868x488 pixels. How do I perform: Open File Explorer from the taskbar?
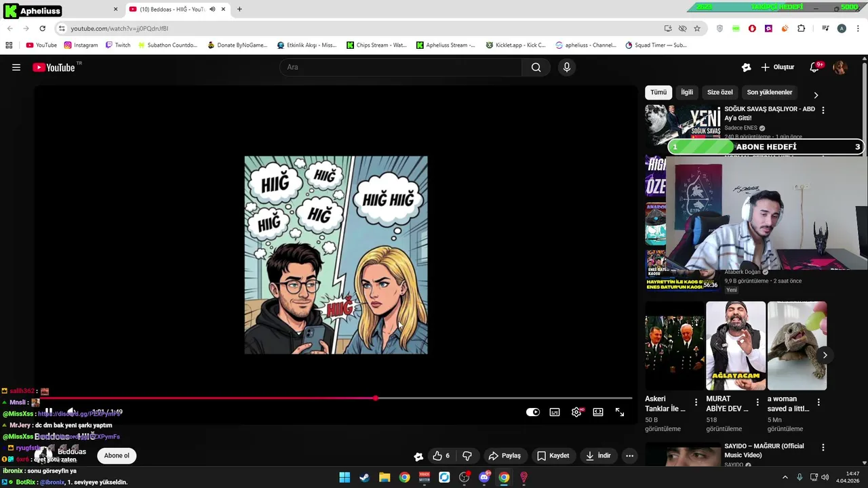384,477
